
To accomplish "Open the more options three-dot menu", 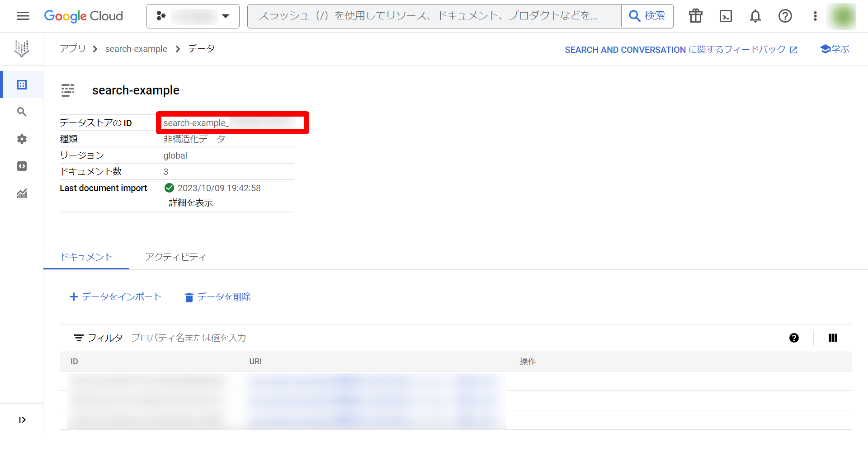I will [x=815, y=16].
